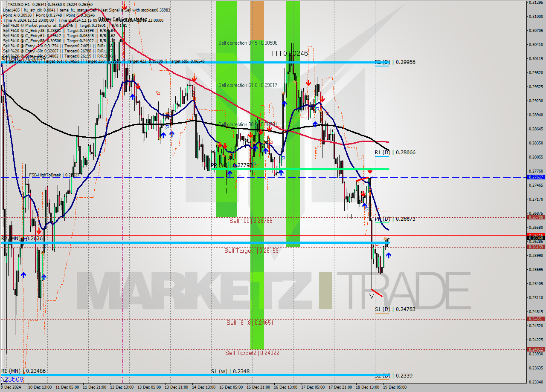
Task: Click the blue 0.27627 price tag on axis
Action: [x=536, y=177]
